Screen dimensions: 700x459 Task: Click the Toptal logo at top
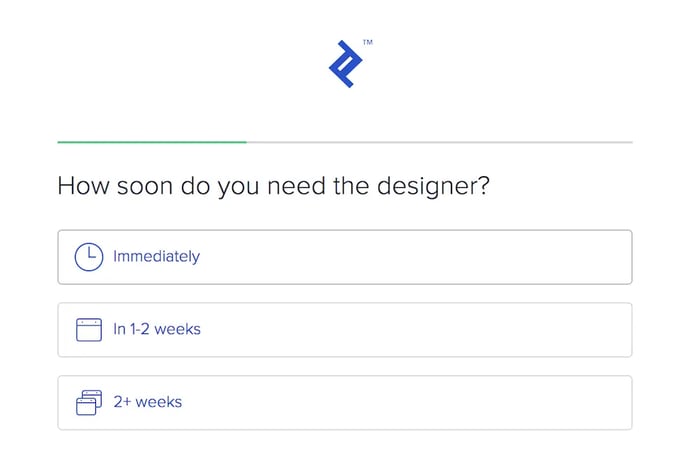[346, 63]
